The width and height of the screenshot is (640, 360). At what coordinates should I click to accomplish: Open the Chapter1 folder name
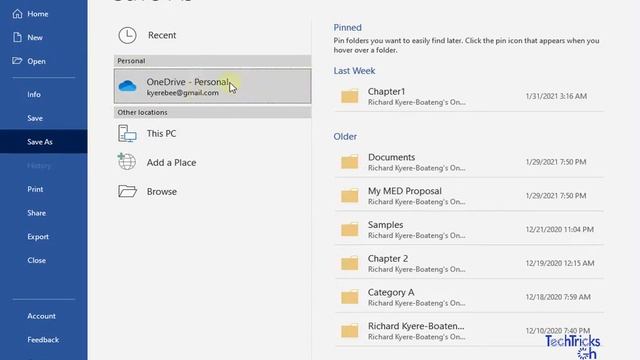(x=386, y=91)
